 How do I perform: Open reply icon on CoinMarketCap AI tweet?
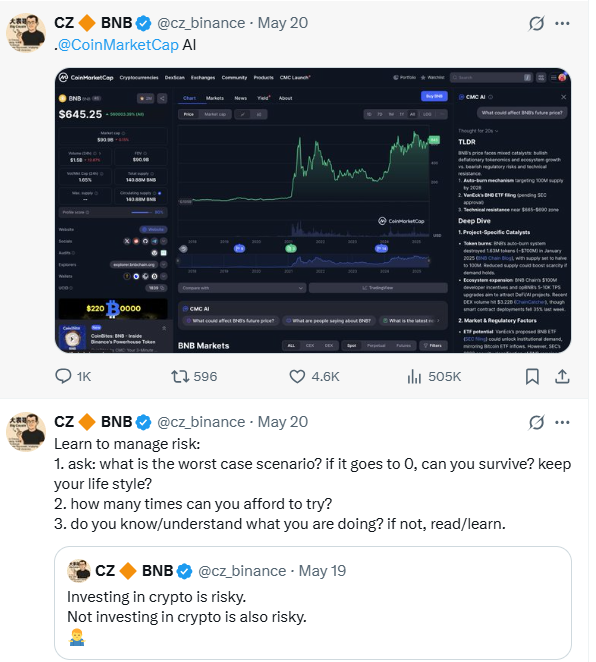[x=63, y=376]
